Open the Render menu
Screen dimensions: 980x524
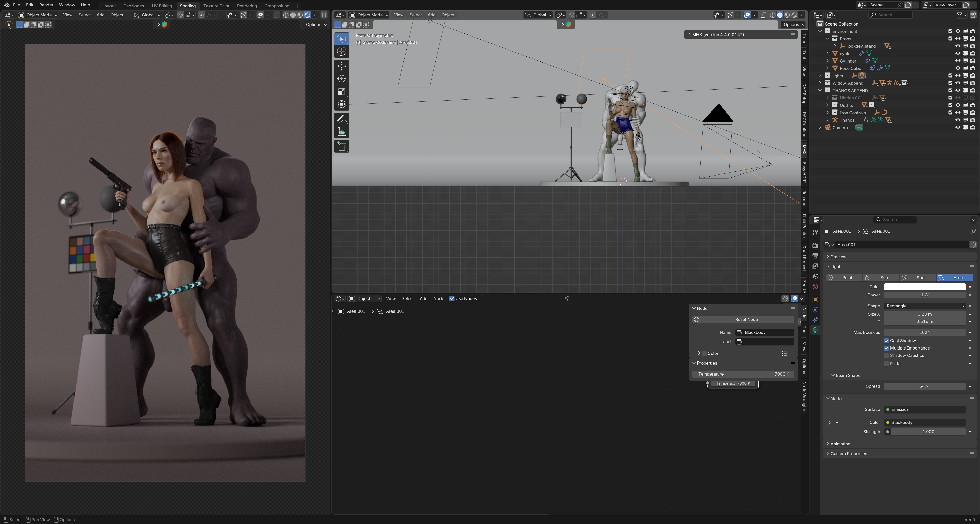tap(46, 5)
